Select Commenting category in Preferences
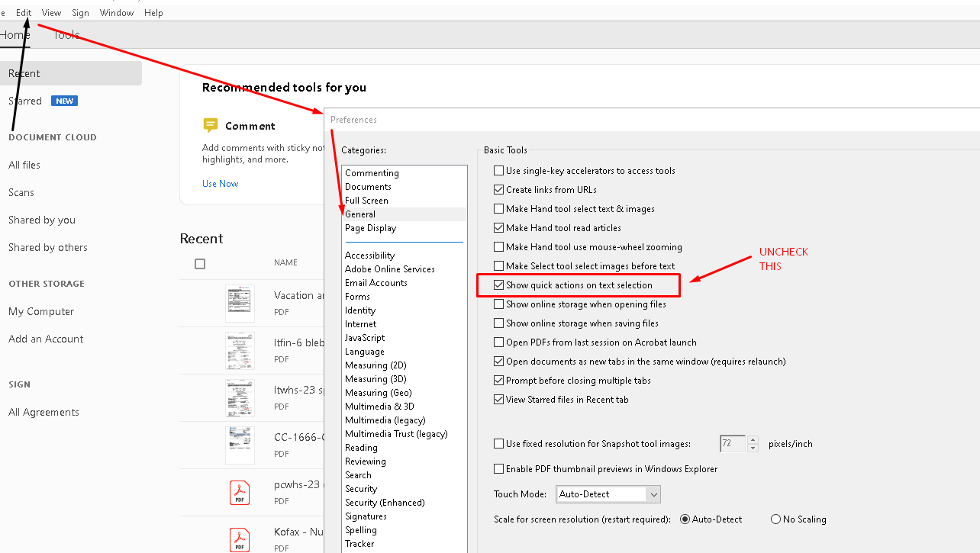The image size is (980, 553). point(372,173)
